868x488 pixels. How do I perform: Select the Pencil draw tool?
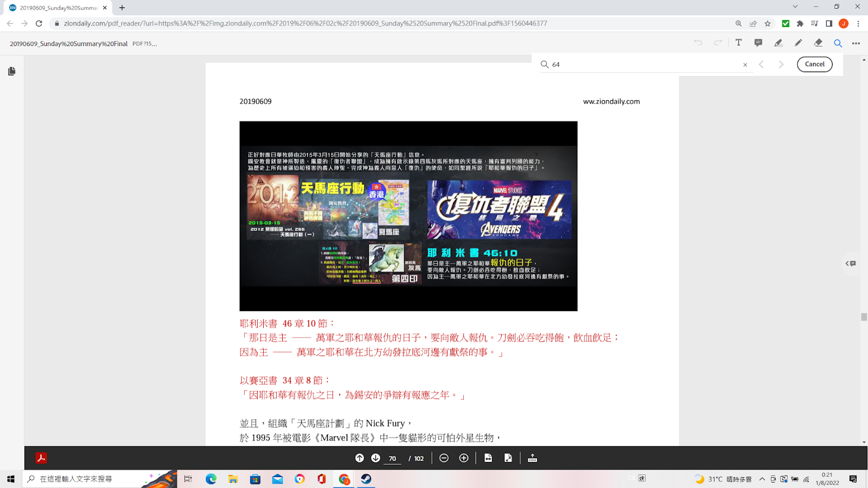point(798,43)
